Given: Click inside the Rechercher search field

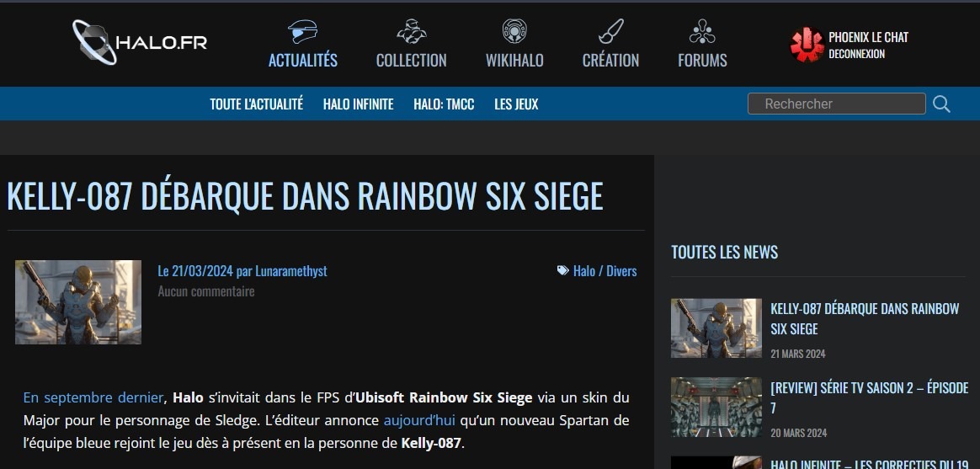Looking at the screenshot, I should click(836, 104).
